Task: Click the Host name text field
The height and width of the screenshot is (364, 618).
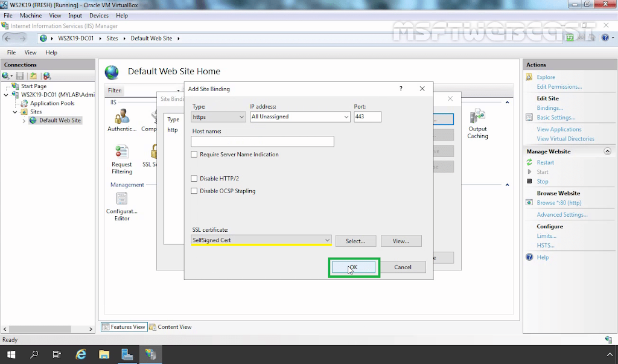Action: click(x=263, y=142)
